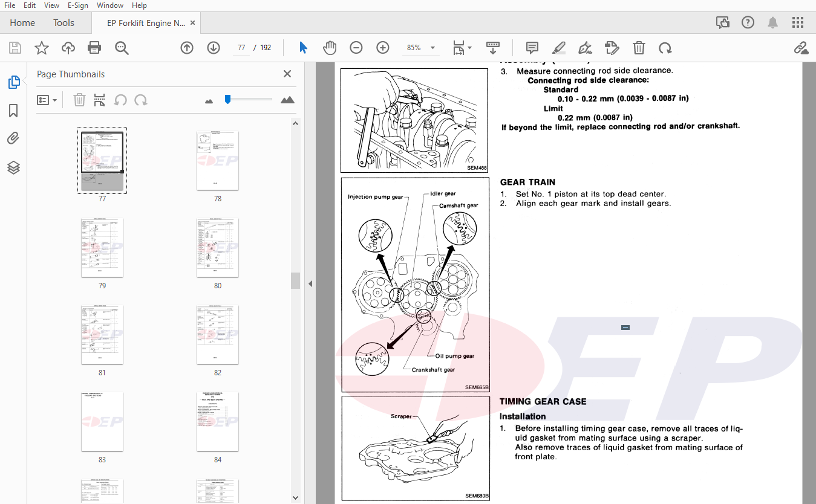
Task: Open the read mode keyboard icon
Action: click(493, 48)
